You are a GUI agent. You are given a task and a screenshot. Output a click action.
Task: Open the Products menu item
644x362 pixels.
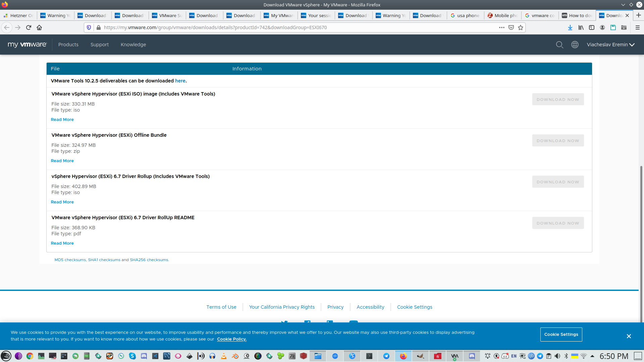click(68, 45)
